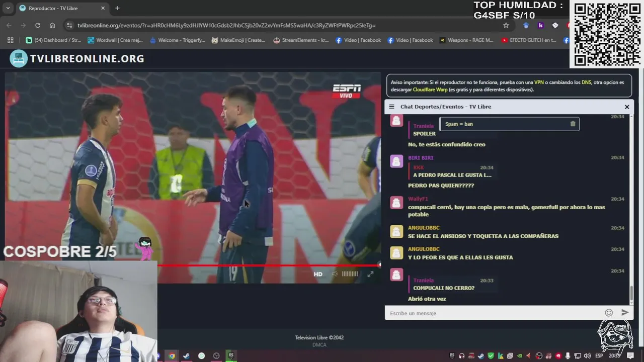Click the 'PEDRO PAS QUIEN?????' chat message
Viewport: 644px width, 362px height.
coord(441,186)
